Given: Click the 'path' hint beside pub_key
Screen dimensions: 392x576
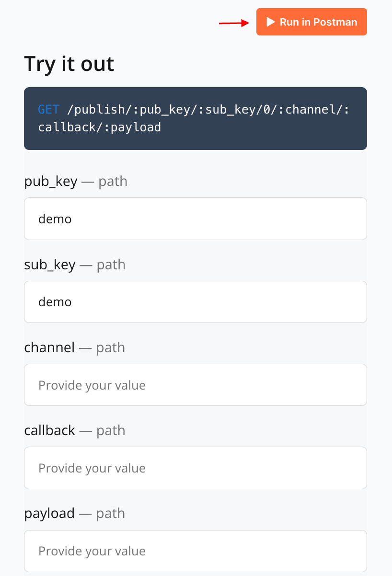Looking at the screenshot, I should pos(113,182).
